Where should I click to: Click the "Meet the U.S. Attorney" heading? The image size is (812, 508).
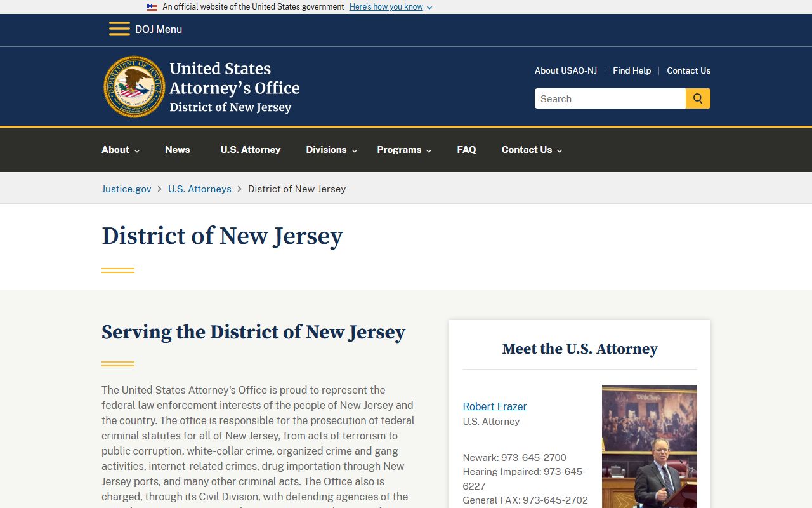pos(580,349)
